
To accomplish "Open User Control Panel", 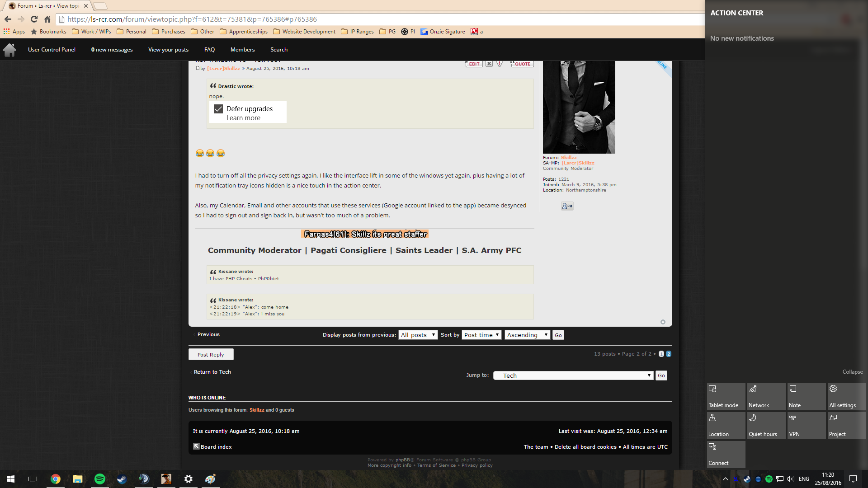I will point(52,50).
